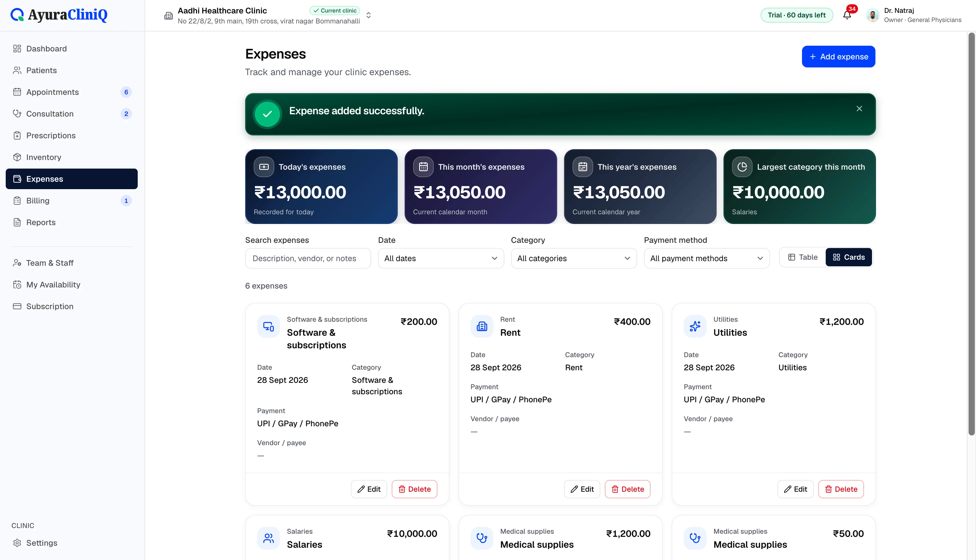976x560 pixels.
Task: Click the This month's expenses calendar icon
Action: tap(423, 167)
